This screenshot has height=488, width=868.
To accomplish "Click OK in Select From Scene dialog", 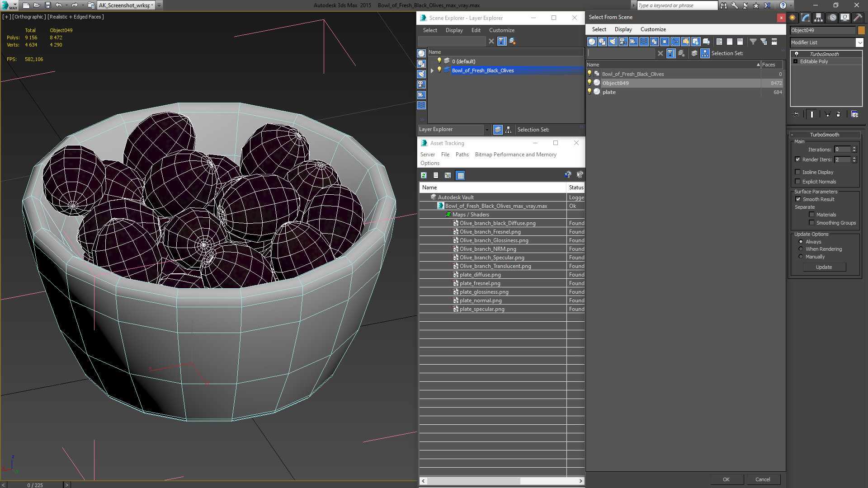I will coord(726,479).
